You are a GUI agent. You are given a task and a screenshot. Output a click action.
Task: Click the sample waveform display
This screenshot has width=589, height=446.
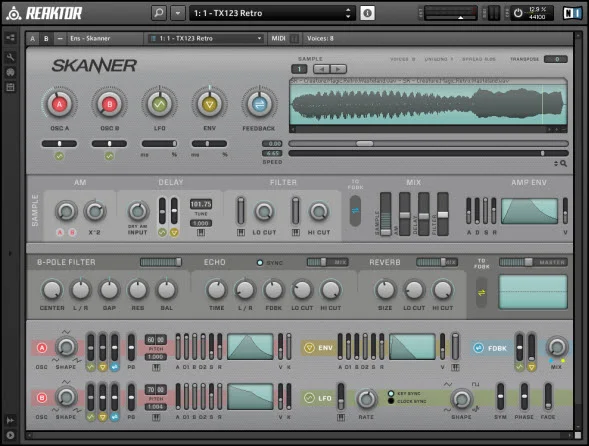click(428, 105)
